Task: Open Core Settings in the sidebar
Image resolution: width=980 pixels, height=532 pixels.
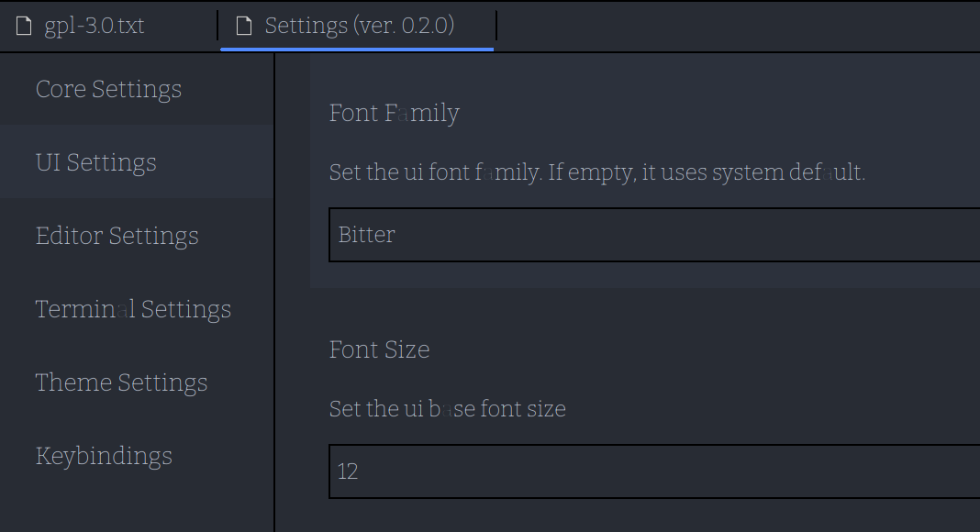Action: 108,89
